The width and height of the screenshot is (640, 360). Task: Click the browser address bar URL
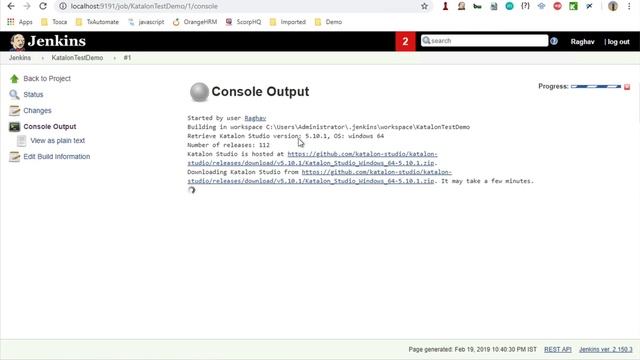pos(144,6)
